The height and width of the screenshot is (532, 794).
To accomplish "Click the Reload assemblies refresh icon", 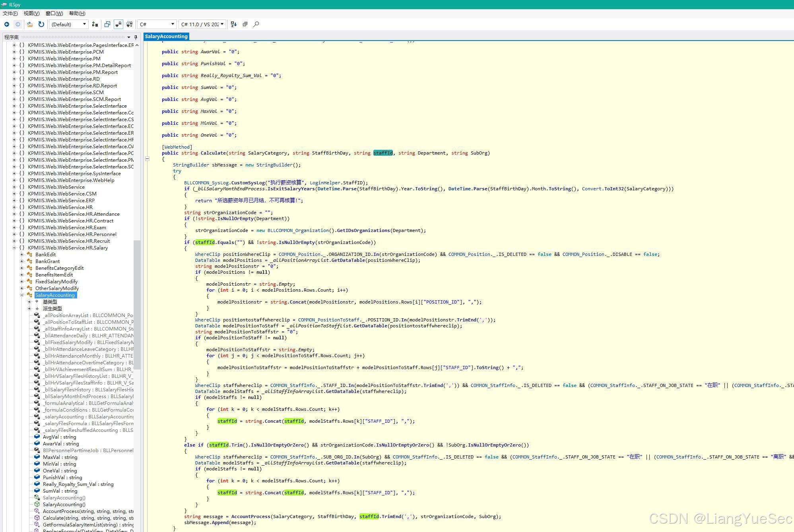I will (x=41, y=24).
